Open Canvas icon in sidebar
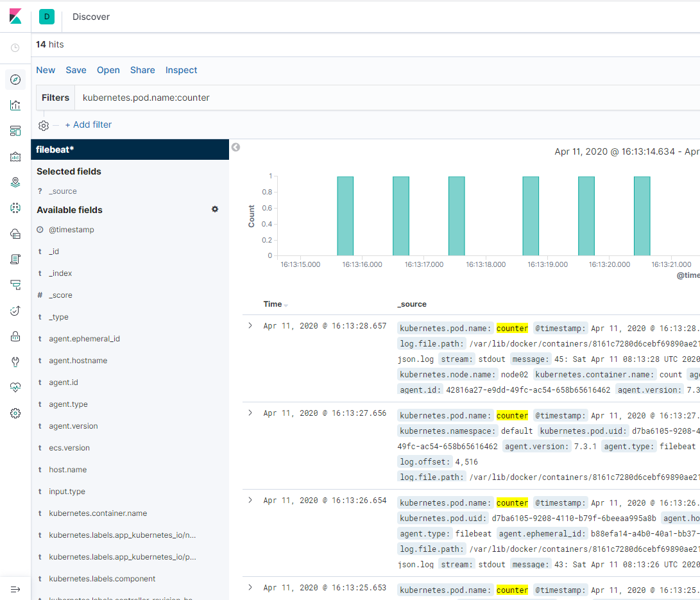This screenshot has height=600, width=700. point(15,157)
